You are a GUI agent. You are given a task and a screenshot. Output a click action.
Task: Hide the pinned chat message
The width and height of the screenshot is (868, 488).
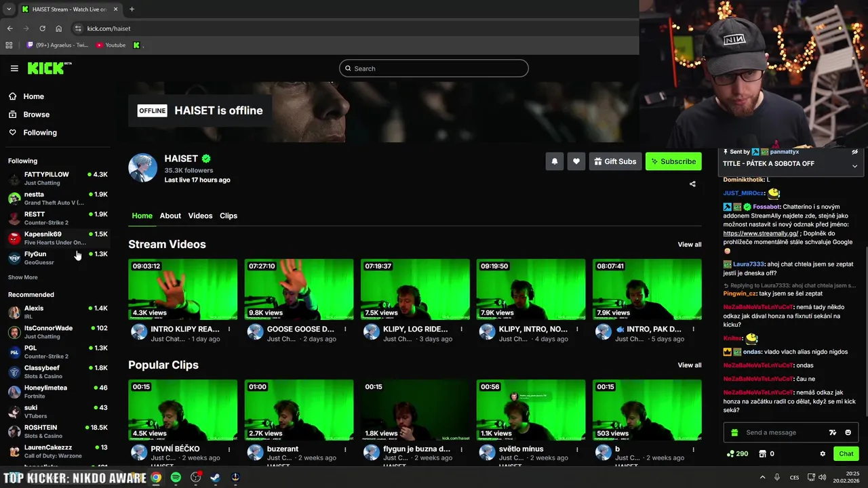[854, 152]
